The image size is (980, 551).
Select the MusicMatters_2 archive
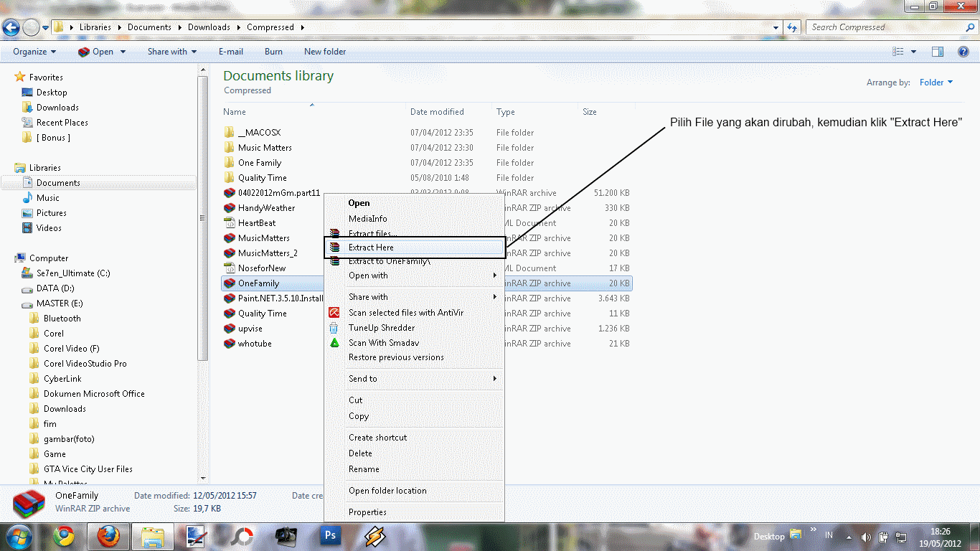268,253
